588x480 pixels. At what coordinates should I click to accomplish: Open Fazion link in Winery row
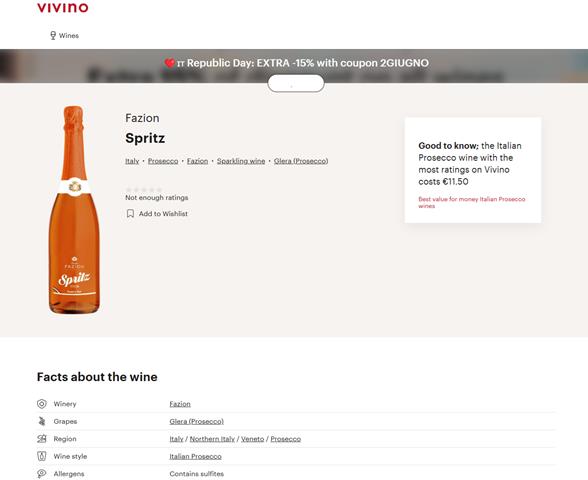(180, 404)
